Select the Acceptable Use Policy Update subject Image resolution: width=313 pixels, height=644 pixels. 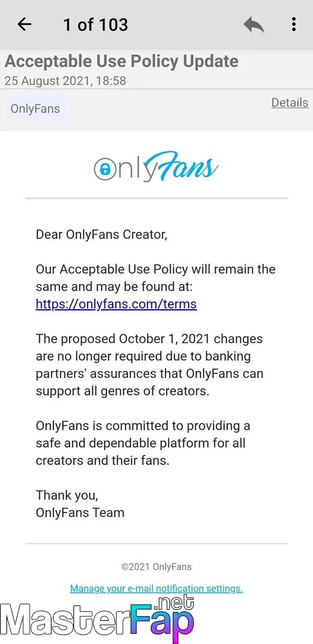pyautogui.click(x=122, y=61)
